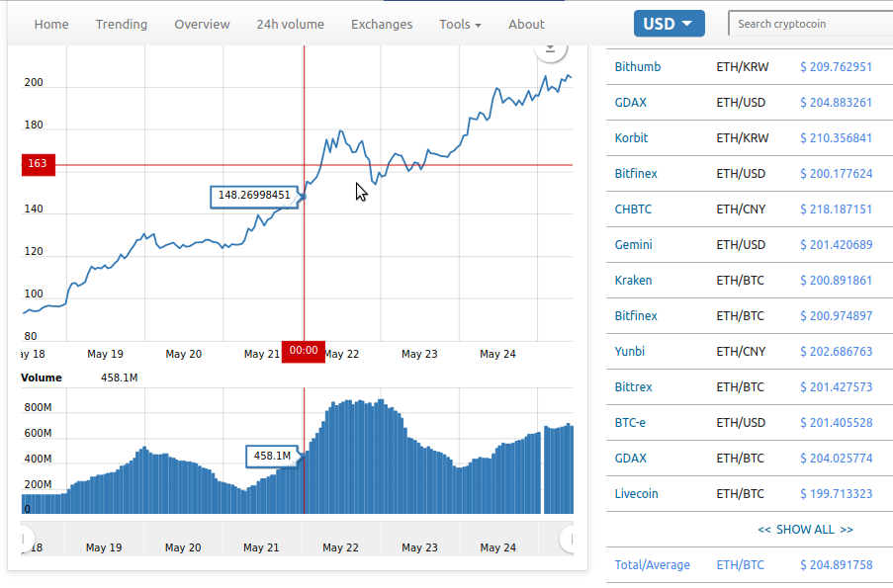Open the Trending page

pos(122,24)
